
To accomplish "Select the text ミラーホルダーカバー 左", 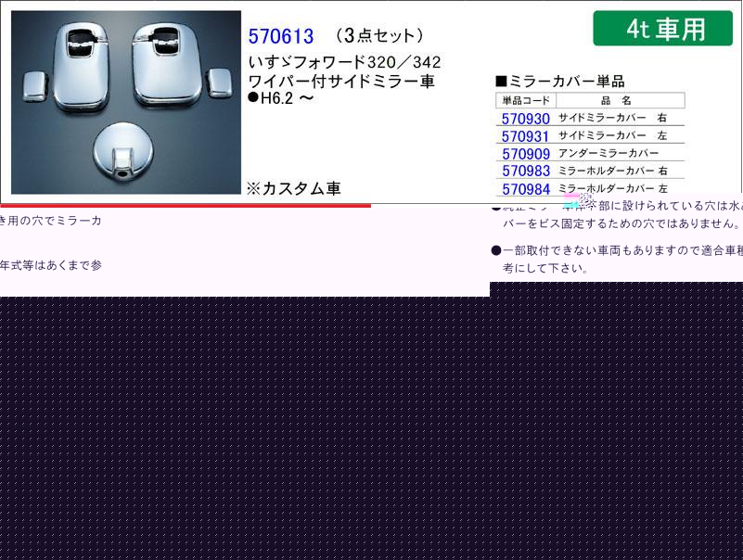I will tap(613, 188).
